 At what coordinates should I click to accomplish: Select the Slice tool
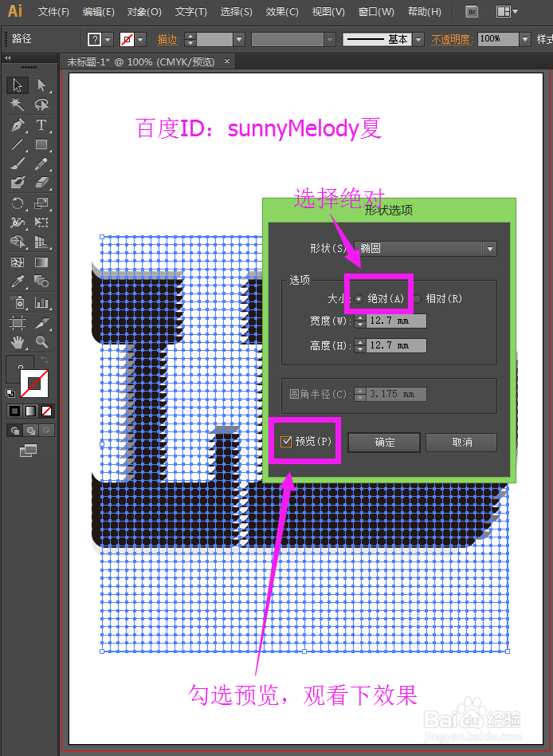click(41, 322)
